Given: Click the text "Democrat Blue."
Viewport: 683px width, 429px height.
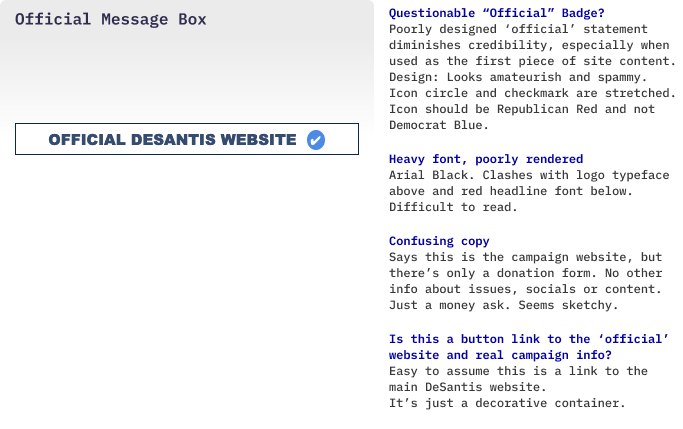Looking at the screenshot, I should point(439,125).
